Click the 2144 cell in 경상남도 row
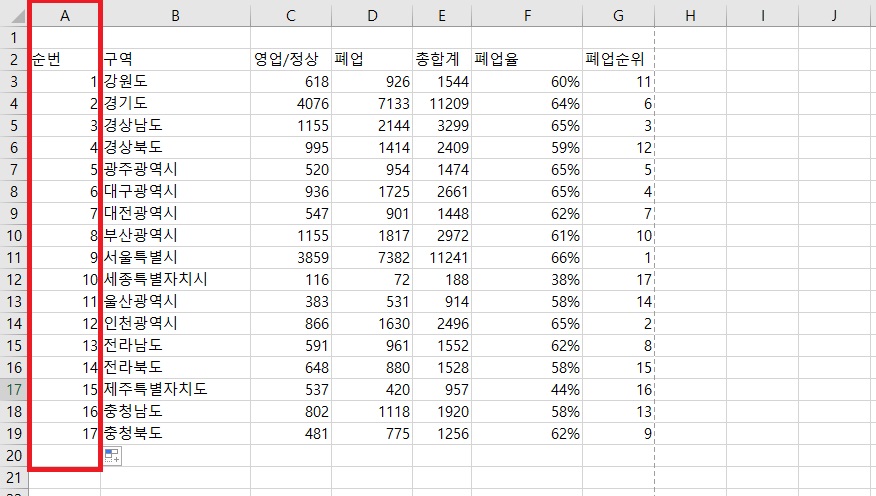This screenshot has width=876, height=496. 372,126
